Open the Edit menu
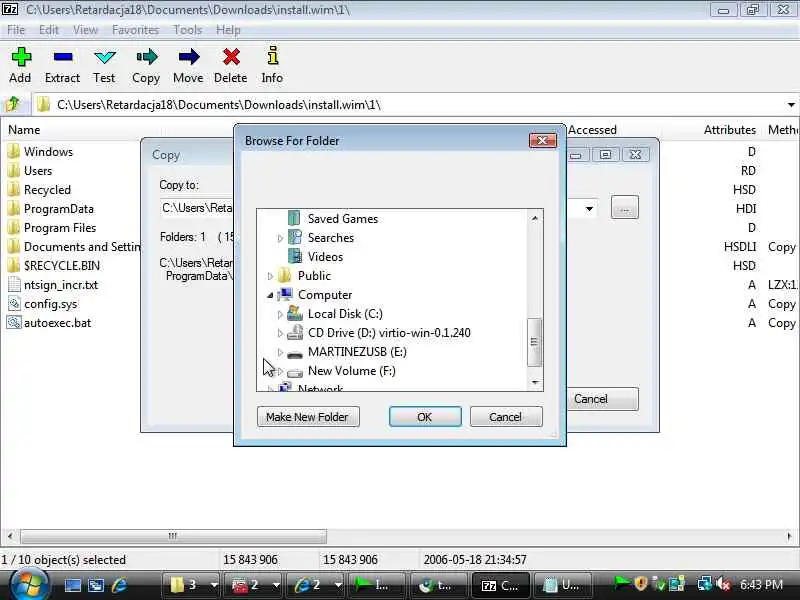Screen dimensions: 800x600 click(49, 30)
